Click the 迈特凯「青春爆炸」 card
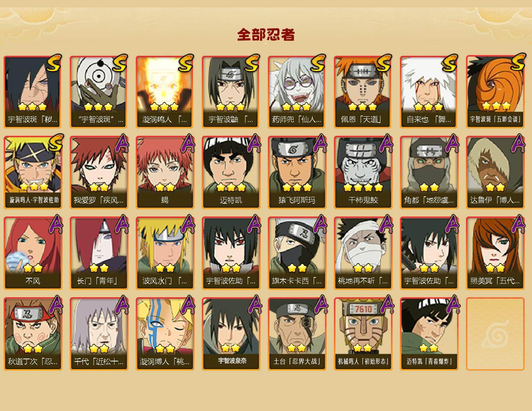Screen dimensions: 532x411 (429, 334)
